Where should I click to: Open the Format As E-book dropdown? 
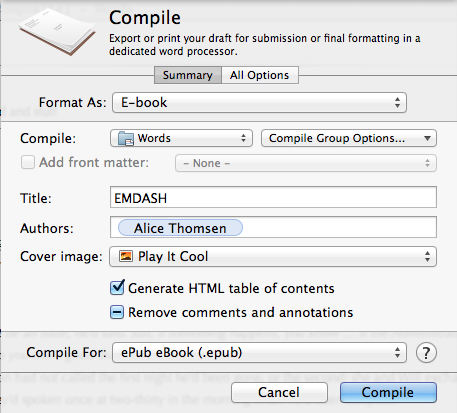[x=259, y=102]
